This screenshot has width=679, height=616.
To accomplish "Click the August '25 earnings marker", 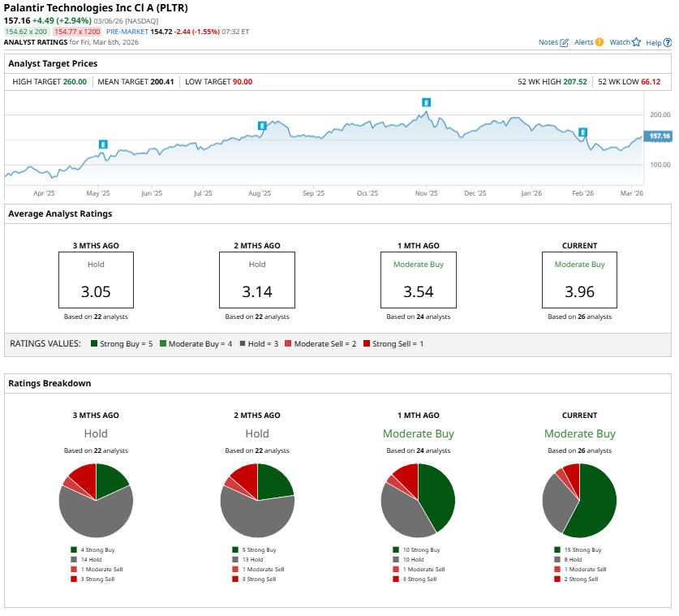I will [x=262, y=126].
